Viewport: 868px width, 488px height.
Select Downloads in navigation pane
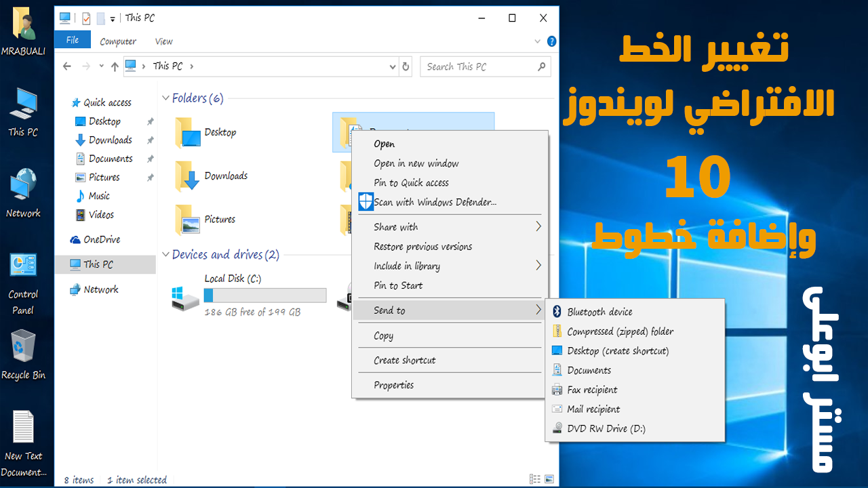pos(104,140)
